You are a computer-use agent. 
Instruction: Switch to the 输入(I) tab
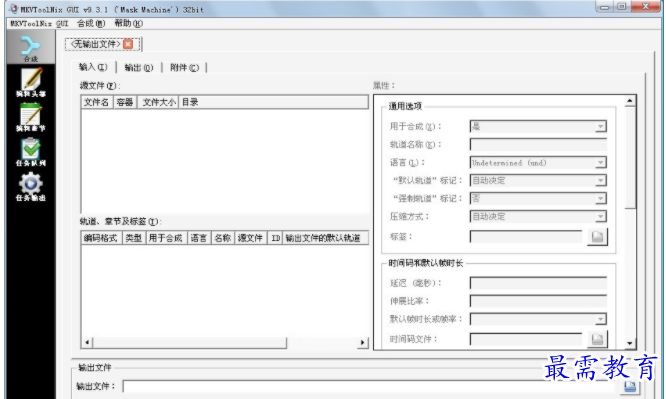(x=93, y=67)
